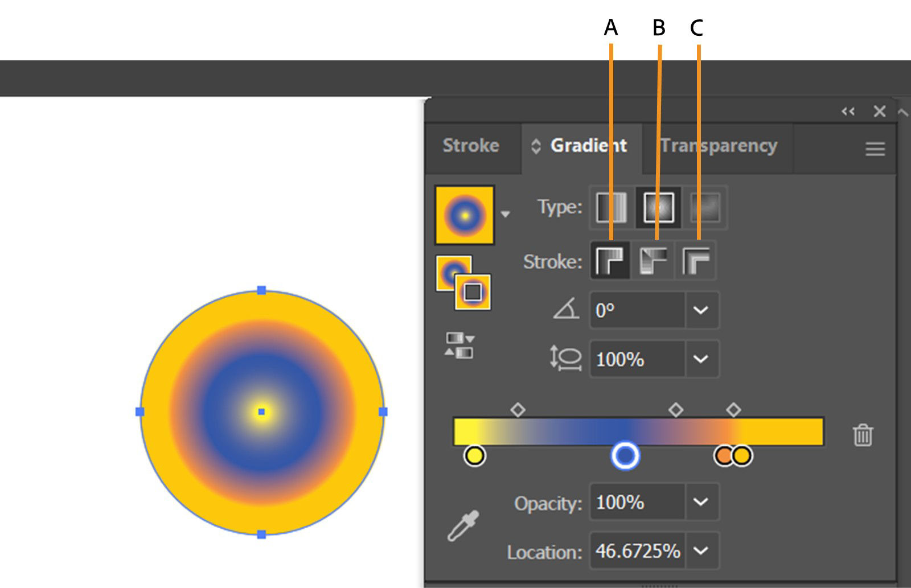The width and height of the screenshot is (911, 588).
Task: Open the gradient angle dropdown
Action: click(701, 310)
